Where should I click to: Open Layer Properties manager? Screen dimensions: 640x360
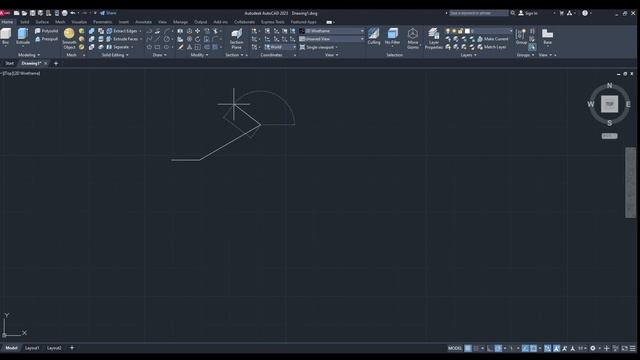[x=433, y=39]
